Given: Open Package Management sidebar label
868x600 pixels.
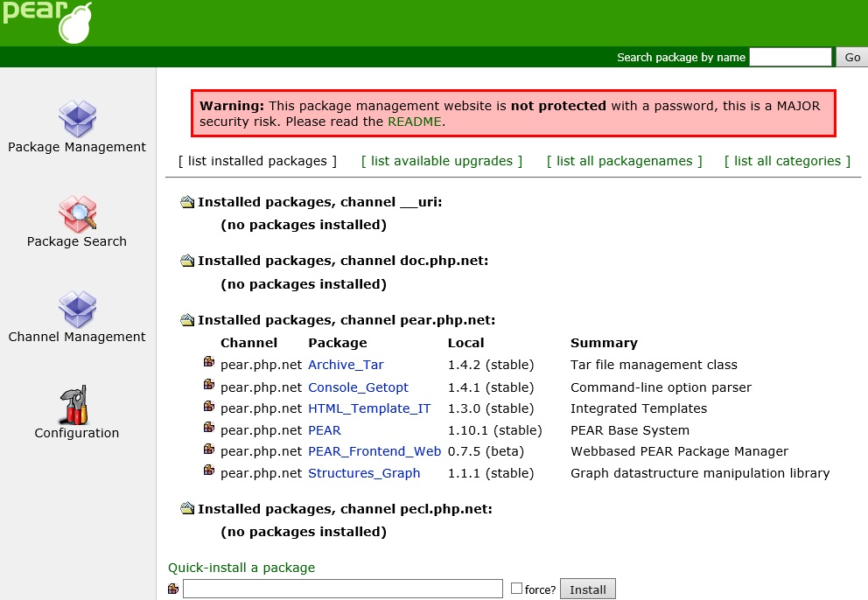Looking at the screenshot, I should click(x=77, y=147).
